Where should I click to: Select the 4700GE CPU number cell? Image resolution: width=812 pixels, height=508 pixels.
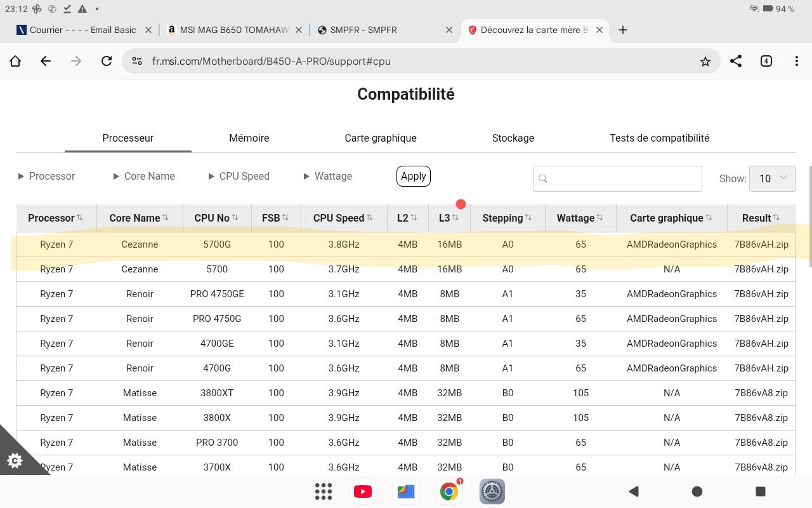click(217, 344)
